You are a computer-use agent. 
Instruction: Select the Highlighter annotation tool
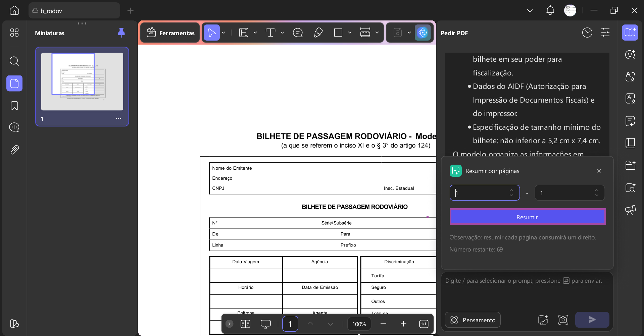click(x=318, y=33)
